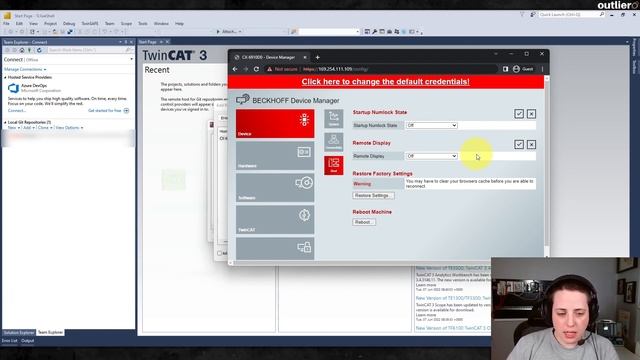Click the notifications flag icon in title bar
640x360 pixels.
(522, 14)
